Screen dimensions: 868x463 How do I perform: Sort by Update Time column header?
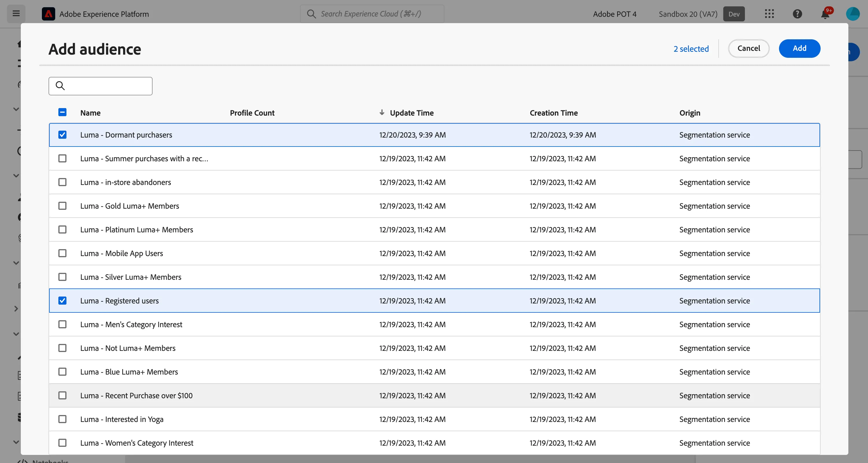click(x=412, y=113)
